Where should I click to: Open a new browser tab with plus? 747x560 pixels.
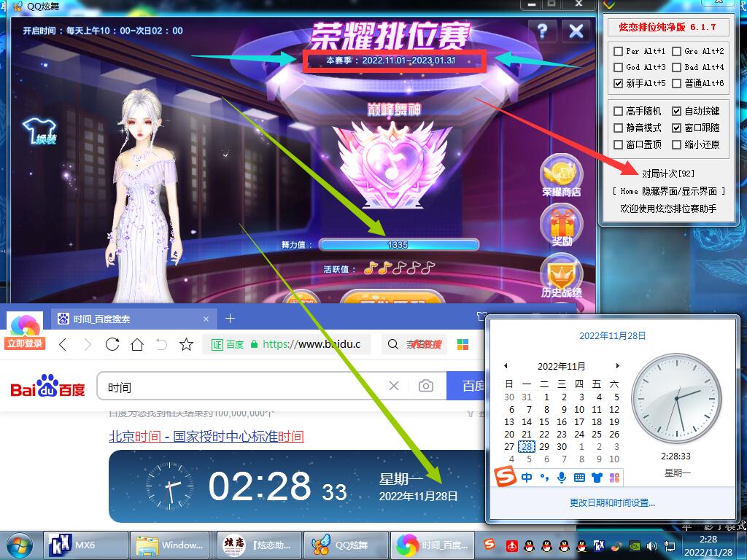pos(230,318)
